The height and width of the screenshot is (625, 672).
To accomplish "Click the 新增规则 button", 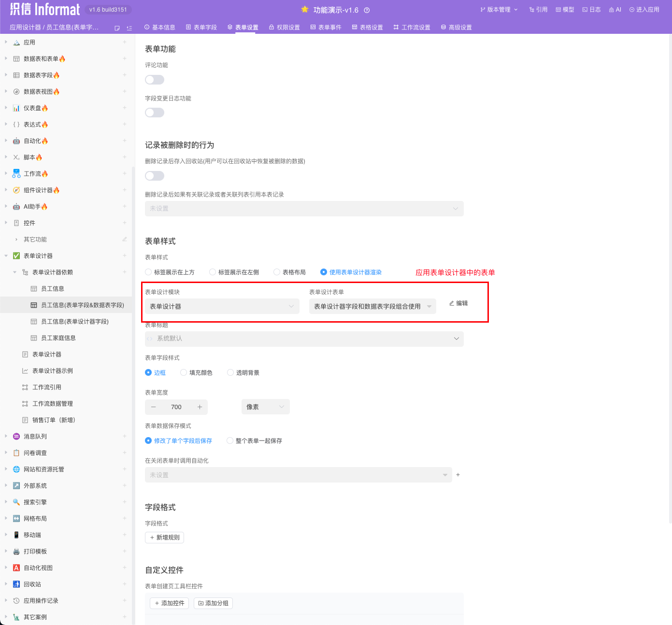I will click(164, 538).
